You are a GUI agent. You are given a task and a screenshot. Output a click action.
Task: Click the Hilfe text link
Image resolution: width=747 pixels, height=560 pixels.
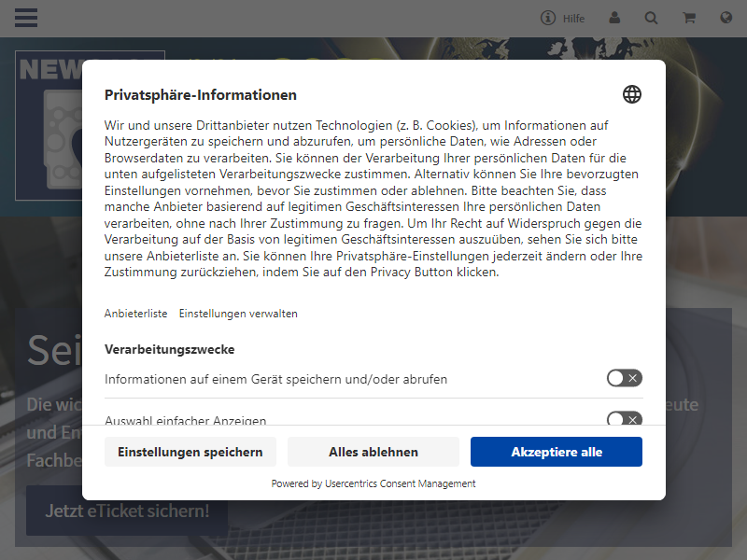coord(573,19)
